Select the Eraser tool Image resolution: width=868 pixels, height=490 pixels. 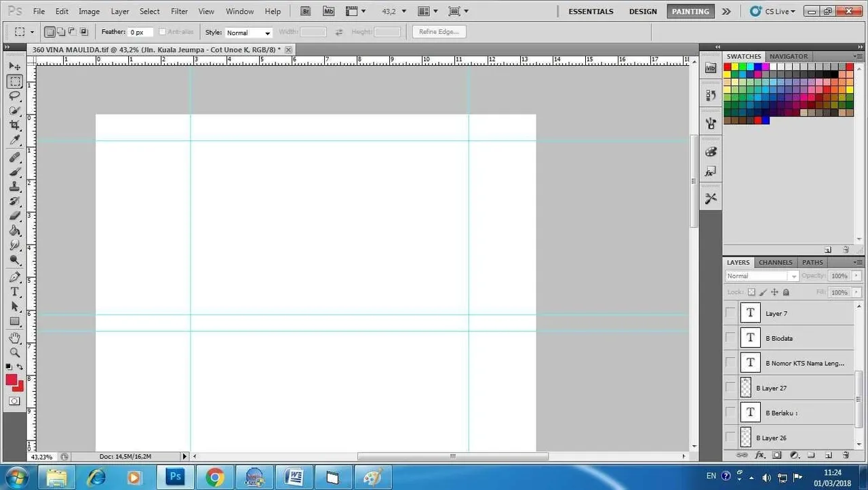pyautogui.click(x=14, y=216)
